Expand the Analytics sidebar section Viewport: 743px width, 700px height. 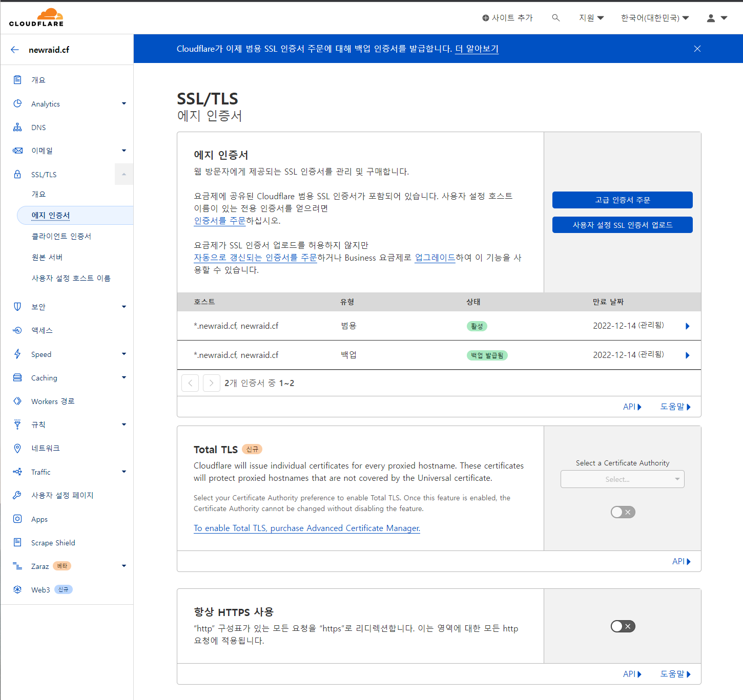[x=124, y=103]
